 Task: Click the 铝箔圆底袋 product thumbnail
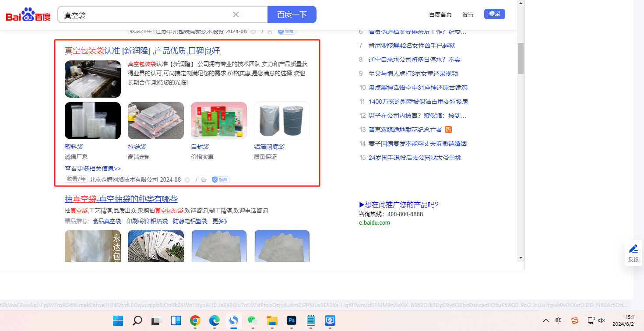(x=282, y=120)
